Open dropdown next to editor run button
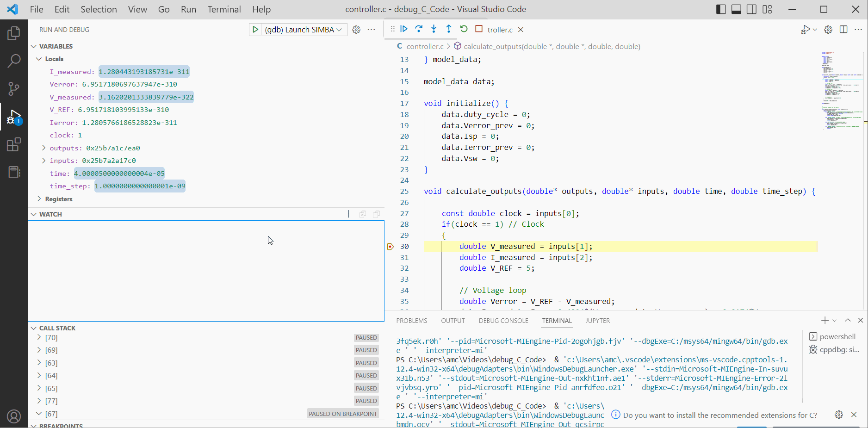868x428 pixels. (815, 30)
